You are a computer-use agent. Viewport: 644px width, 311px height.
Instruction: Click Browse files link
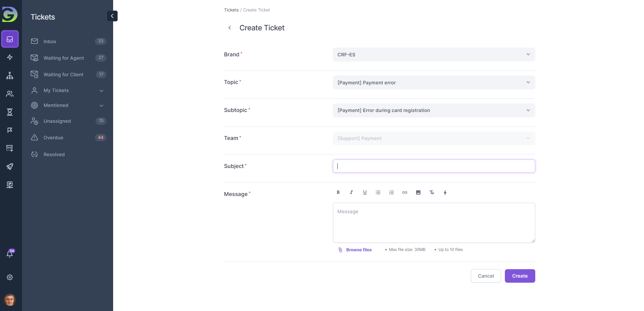click(x=359, y=250)
